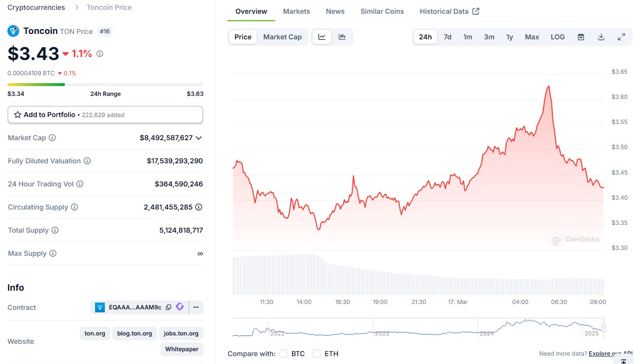
Task: Click the star icon in Add to Portfolio
Action: (x=18, y=115)
